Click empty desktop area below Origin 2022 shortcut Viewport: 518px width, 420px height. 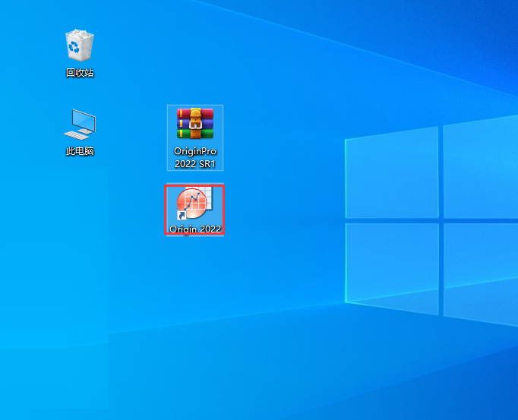194,304
